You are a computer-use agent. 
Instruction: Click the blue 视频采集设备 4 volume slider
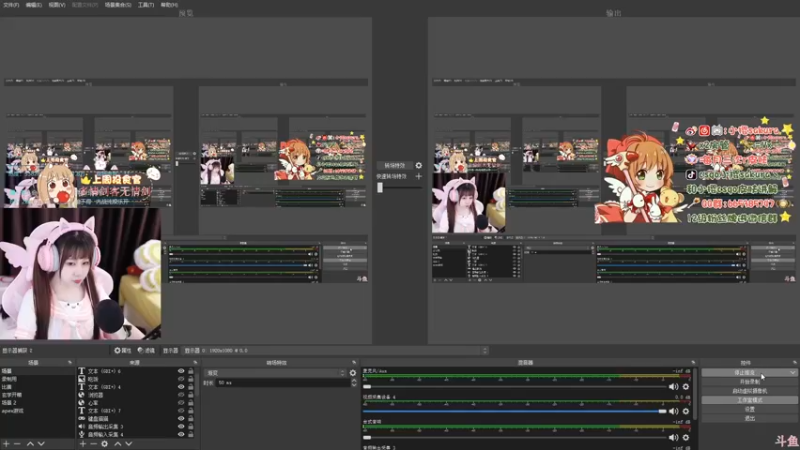click(x=514, y=411)
